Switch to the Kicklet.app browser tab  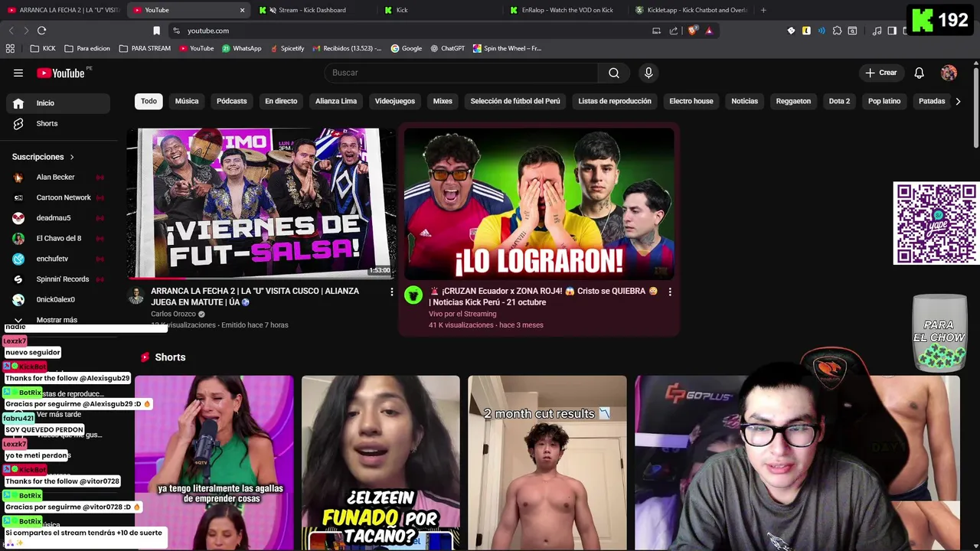coord(693,10)
